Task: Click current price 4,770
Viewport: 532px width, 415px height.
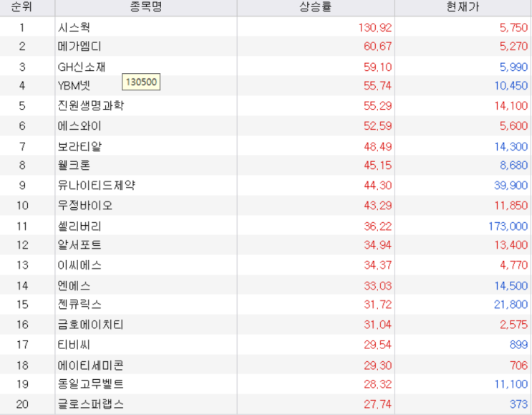Action: pos(513,265)
